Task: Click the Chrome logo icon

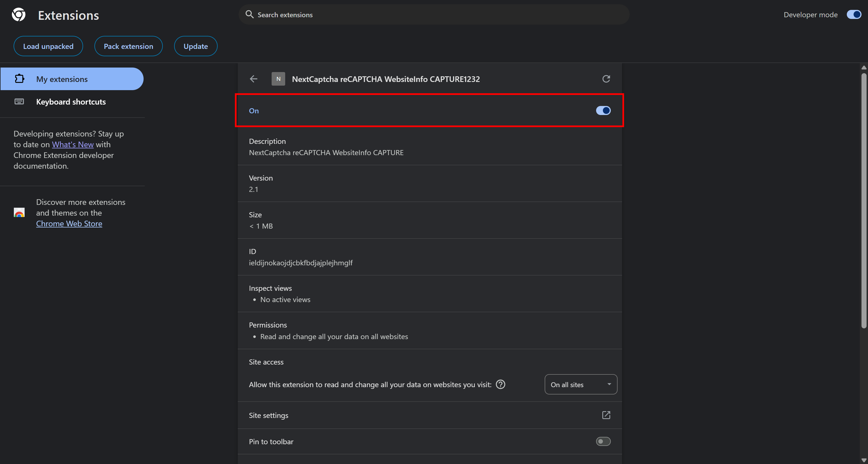Action: (19, 15)
